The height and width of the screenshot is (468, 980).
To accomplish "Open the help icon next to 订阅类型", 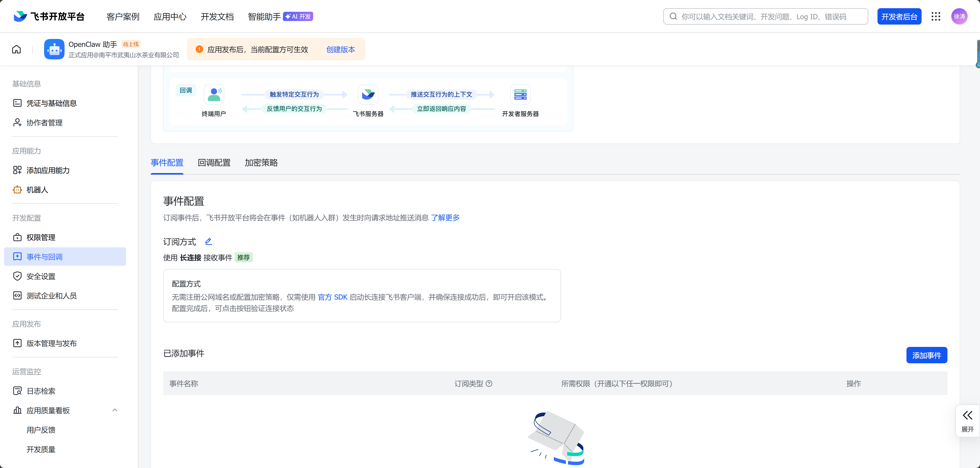I will tap(490, 384).
